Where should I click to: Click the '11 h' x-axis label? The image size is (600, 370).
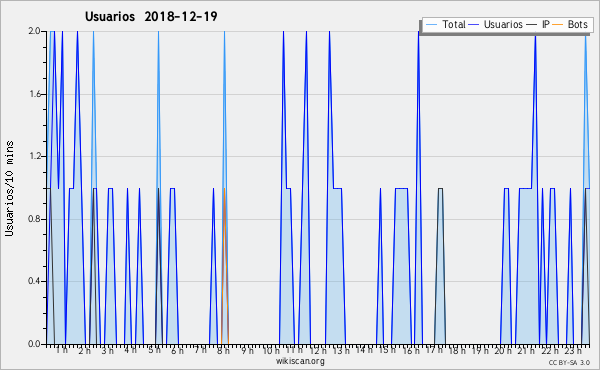294,350
